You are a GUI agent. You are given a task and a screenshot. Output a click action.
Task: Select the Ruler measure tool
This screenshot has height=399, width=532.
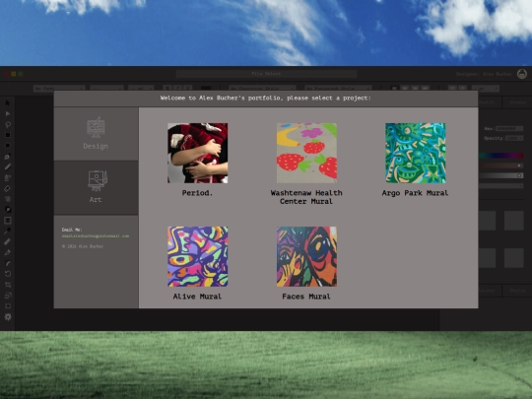[x=8, y=242]
